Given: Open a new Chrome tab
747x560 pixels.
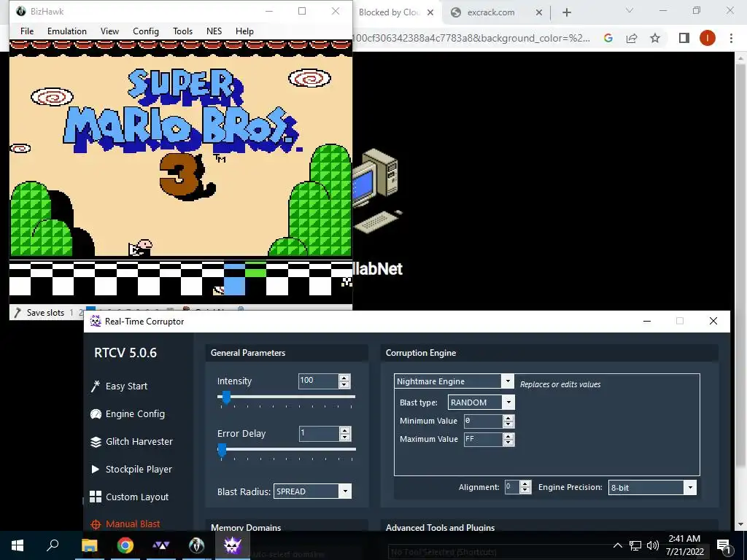Looking at the screenshot, I should point(566,13).
